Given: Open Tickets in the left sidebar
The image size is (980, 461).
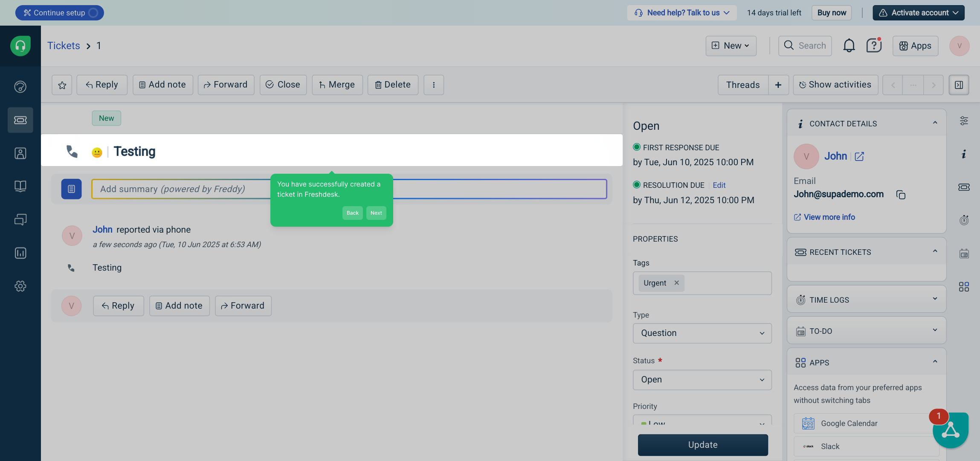Looking at the screenshot, I should coord(20,120).
